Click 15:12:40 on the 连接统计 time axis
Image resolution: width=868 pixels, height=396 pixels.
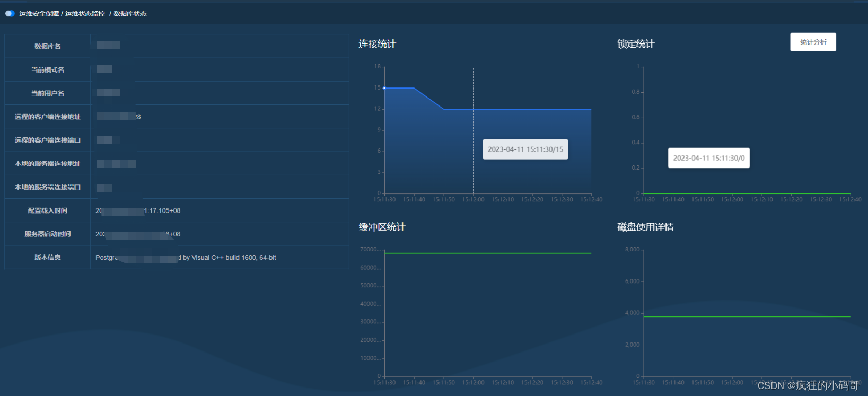[x=591, y=200]
